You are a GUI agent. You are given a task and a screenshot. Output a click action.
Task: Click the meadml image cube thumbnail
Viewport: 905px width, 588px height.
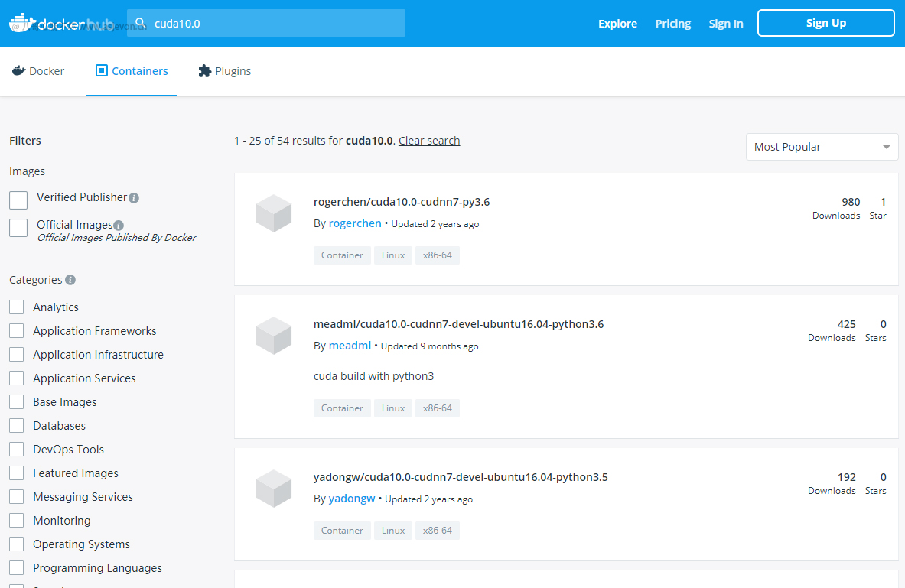[x=274, y=335]
